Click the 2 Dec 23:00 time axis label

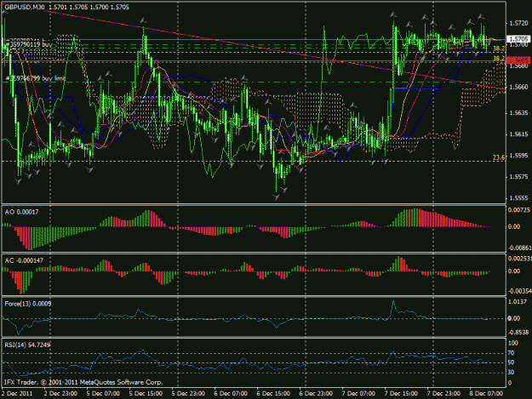(x=60, y=394)
